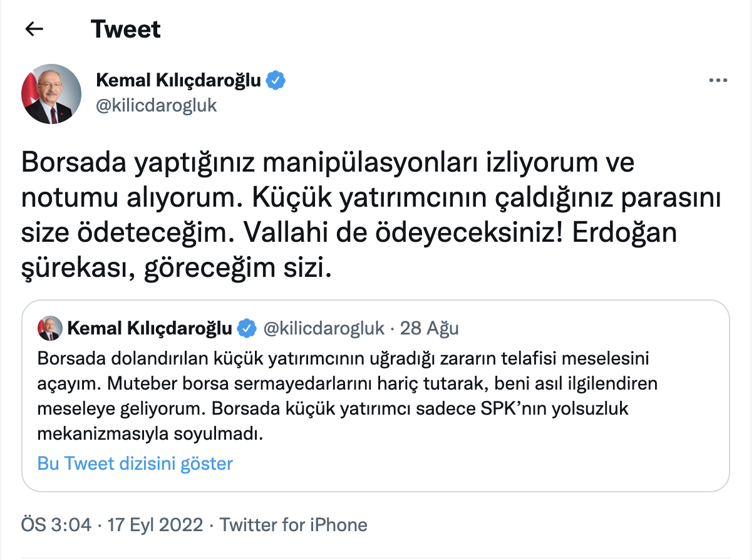Click the Tweet header title
This screenshot has height=560, width=754.
(x=126, y=28)
